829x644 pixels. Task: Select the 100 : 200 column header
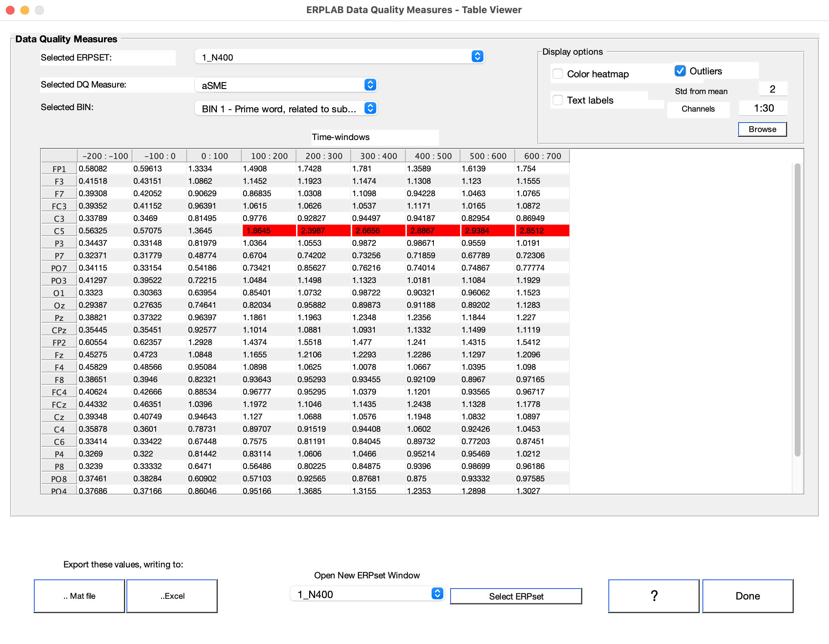(x=269, y=156)
